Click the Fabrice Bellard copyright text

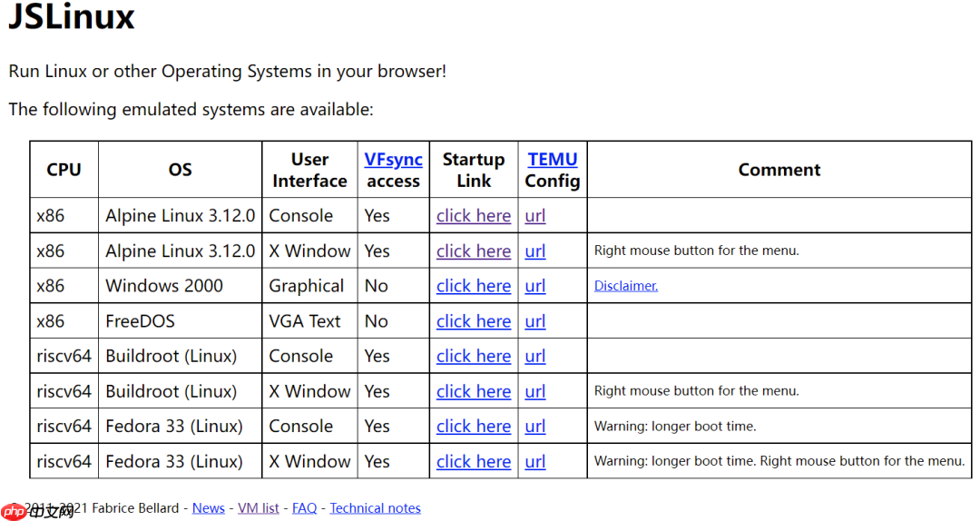[93, 508]
